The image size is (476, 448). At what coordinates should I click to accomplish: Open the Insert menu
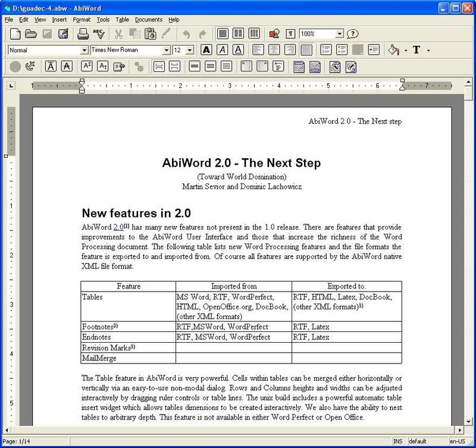(59, 20)
